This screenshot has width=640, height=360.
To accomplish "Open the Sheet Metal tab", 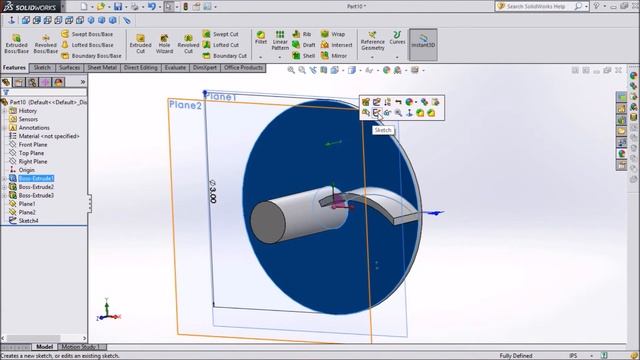I will (x=102, y=68).
